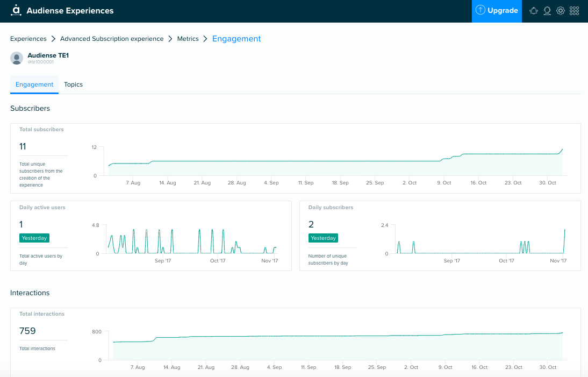The height and width of the screenshot is (377, 588).
Task: Click 23. Oct label on Total interactions chart
Action: [x=514, y=367]
